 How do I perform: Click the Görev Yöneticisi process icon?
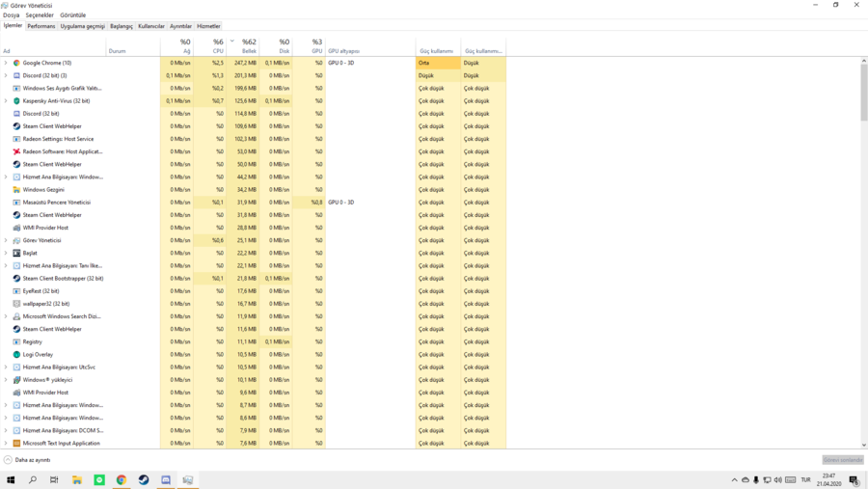[16, 240]
